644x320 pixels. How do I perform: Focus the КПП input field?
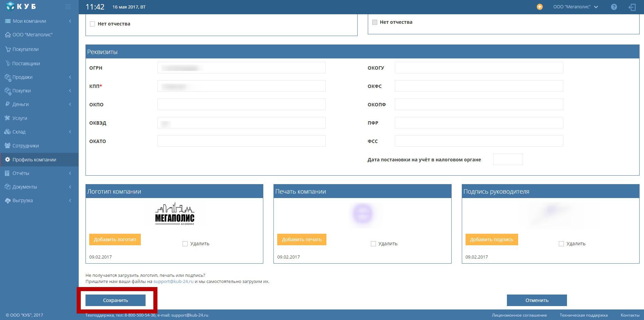pyautogui.click(x=242, y=86)
